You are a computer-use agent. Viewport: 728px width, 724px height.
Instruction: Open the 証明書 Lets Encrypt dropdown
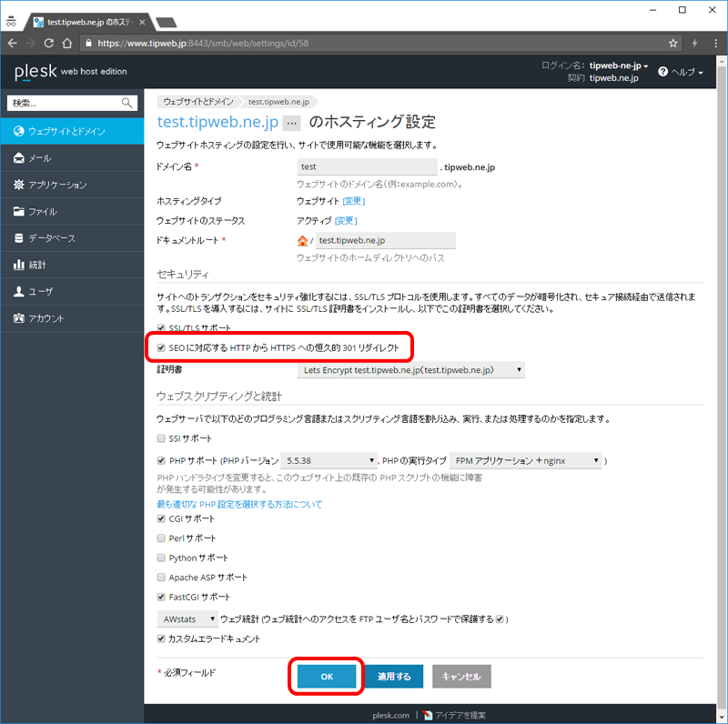coord(411,370)
